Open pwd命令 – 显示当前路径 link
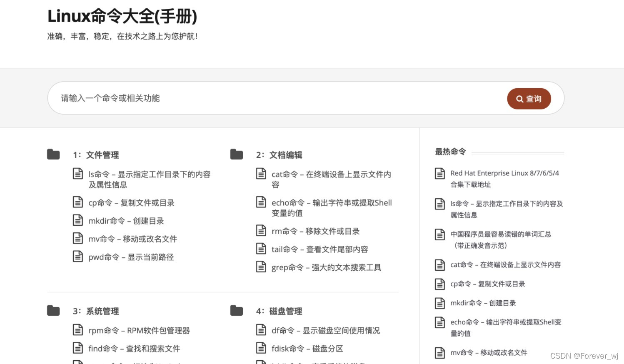 tap(131, 257)
